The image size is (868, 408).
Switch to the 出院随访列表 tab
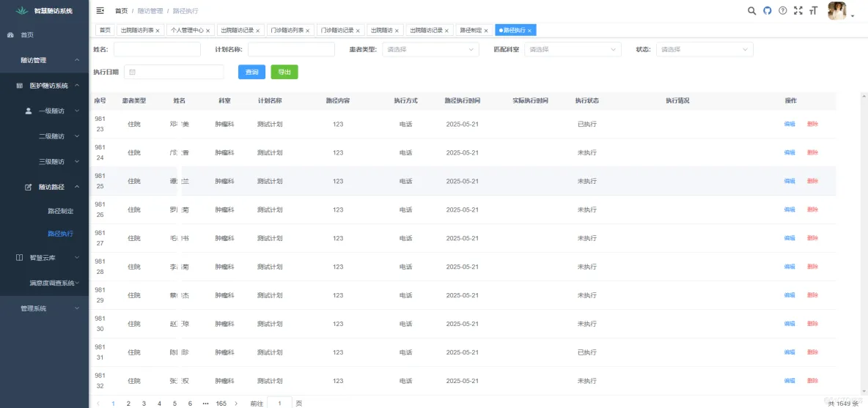coord(133,31)
